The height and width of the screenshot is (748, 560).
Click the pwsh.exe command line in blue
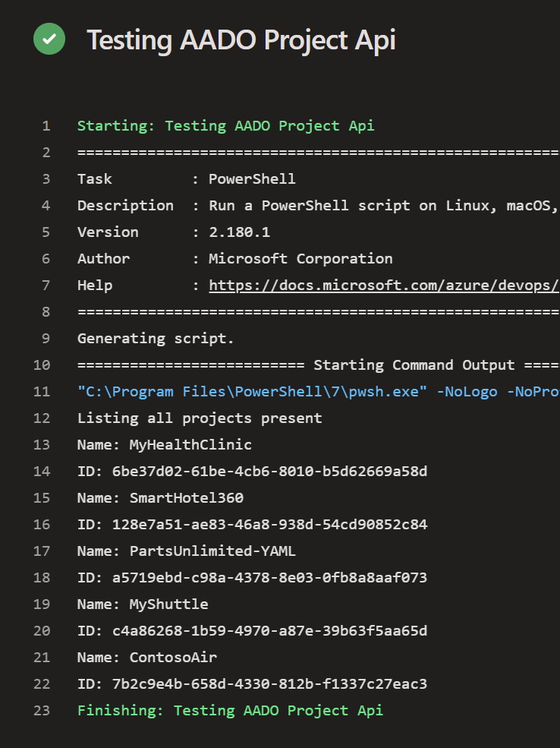pos(318,392)
